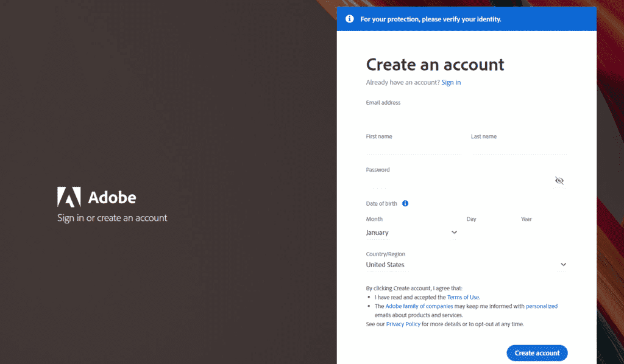624x364 pixels.
Task: Open the Month dropdown showing January
Action: click(411, 233)
